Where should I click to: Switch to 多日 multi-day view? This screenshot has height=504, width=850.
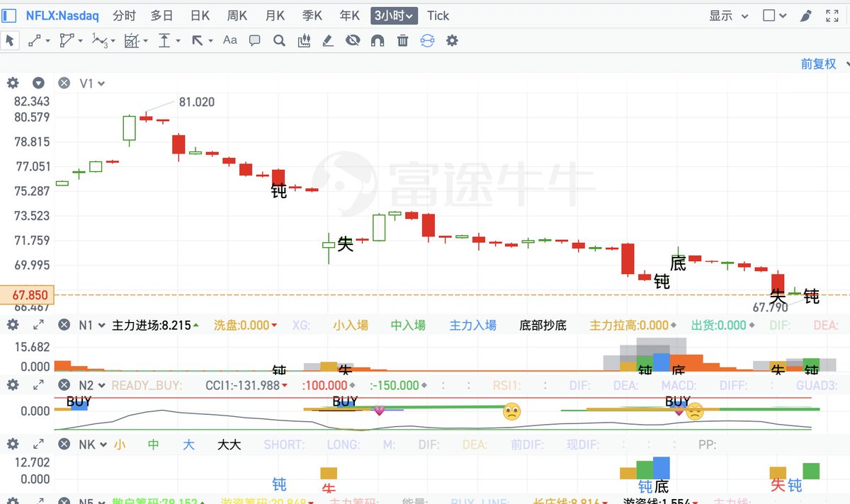(161, 16)
